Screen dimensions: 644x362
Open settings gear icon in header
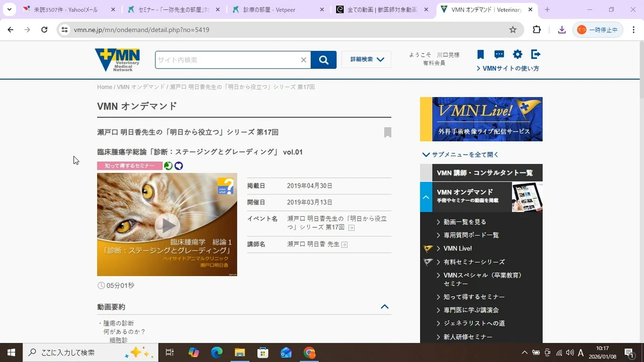pyautogui.click(x=517, y=54)
